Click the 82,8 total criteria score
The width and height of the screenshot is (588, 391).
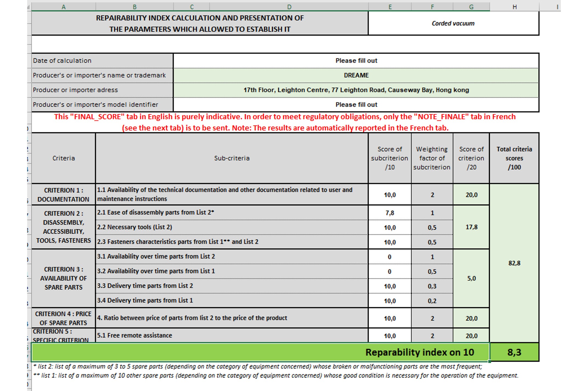(514, 263)
